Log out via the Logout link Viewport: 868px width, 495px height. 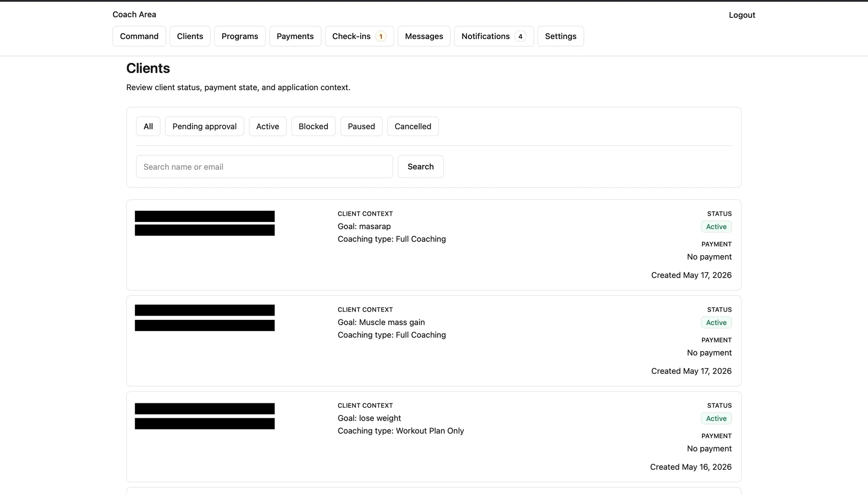click(742, 15)
